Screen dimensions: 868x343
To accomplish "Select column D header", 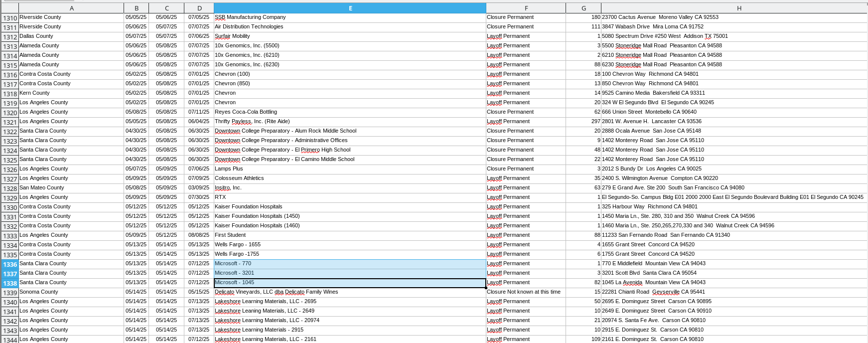I will tap(199, 8).
